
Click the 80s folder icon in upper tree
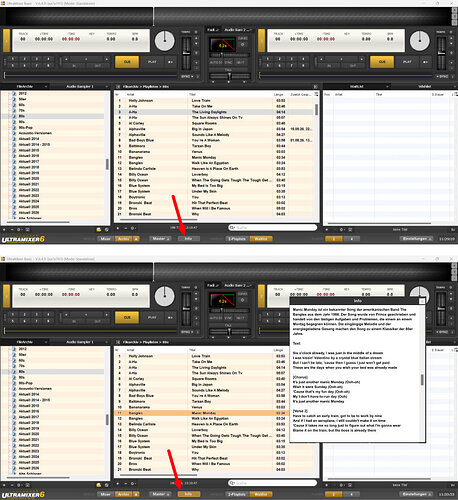point(14,116)
